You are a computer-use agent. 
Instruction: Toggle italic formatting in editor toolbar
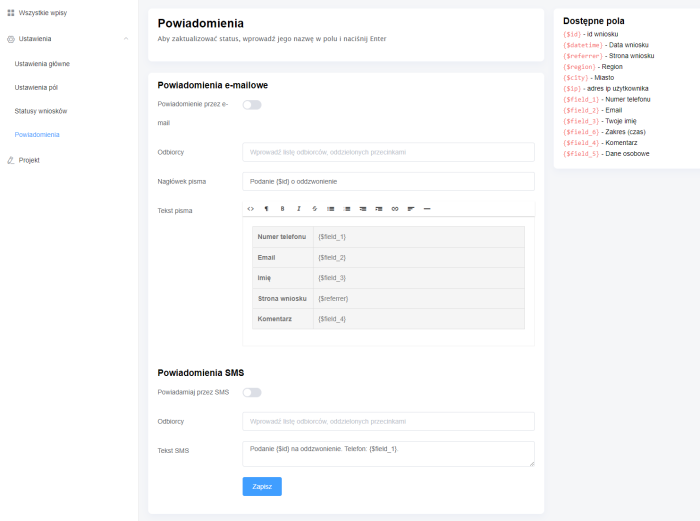(299, 209)
